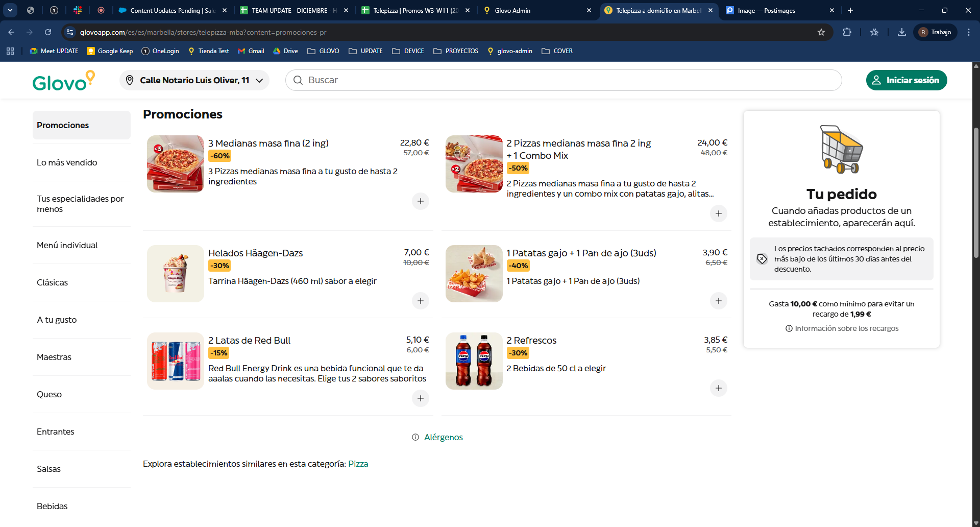
Task: Open the 3 Medianas pizza product image
Action: point(176,164)
